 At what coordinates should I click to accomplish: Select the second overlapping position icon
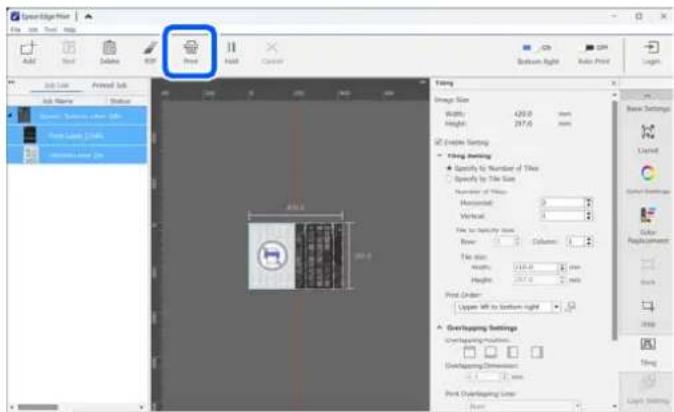tap(490, 352)
